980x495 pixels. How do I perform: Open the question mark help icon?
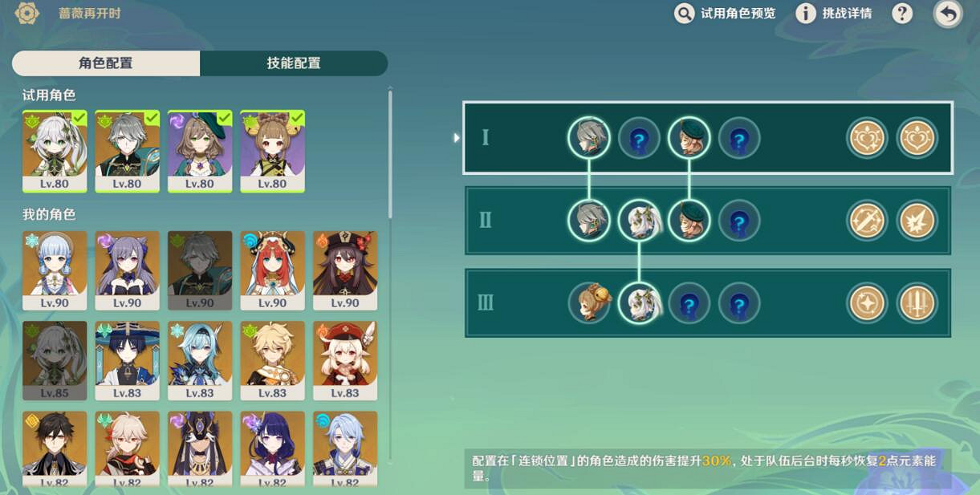(x=903, y=14)
